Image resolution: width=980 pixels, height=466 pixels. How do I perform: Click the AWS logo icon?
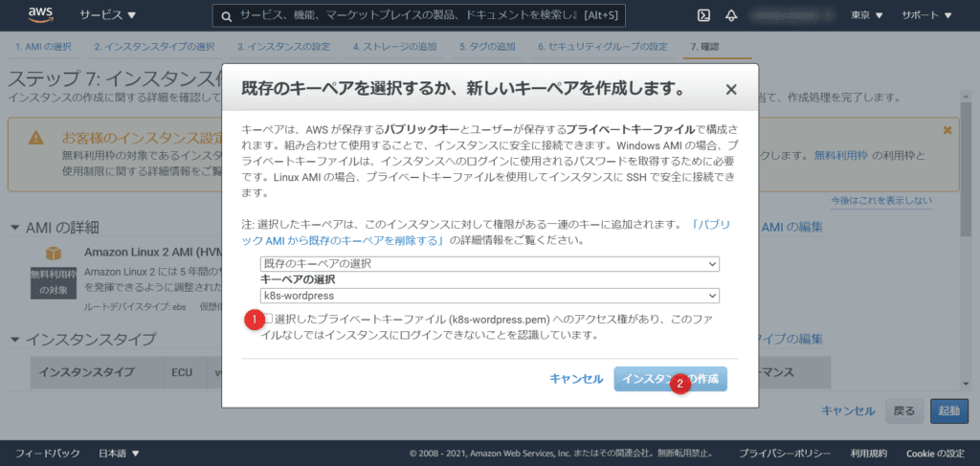pos(40,15)
